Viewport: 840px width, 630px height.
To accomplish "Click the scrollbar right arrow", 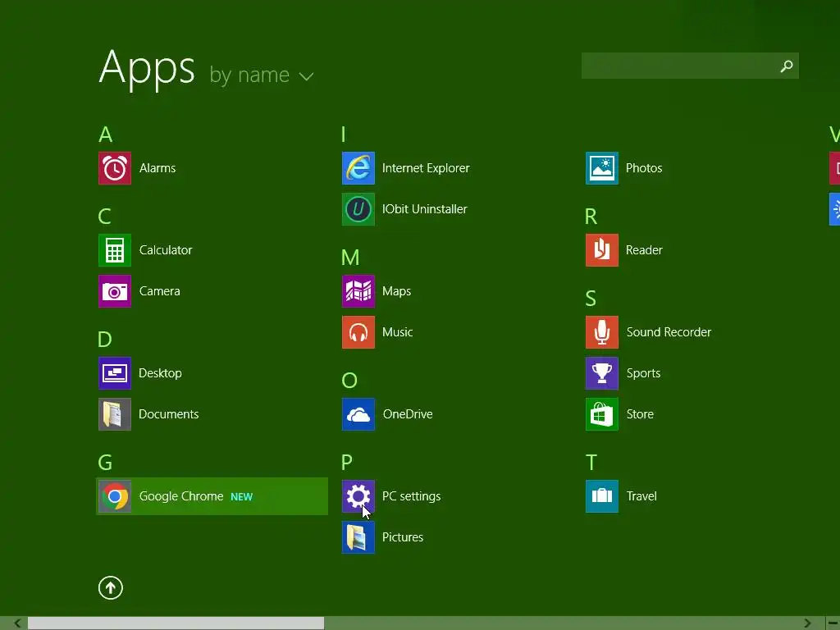I will pos(807,623).
